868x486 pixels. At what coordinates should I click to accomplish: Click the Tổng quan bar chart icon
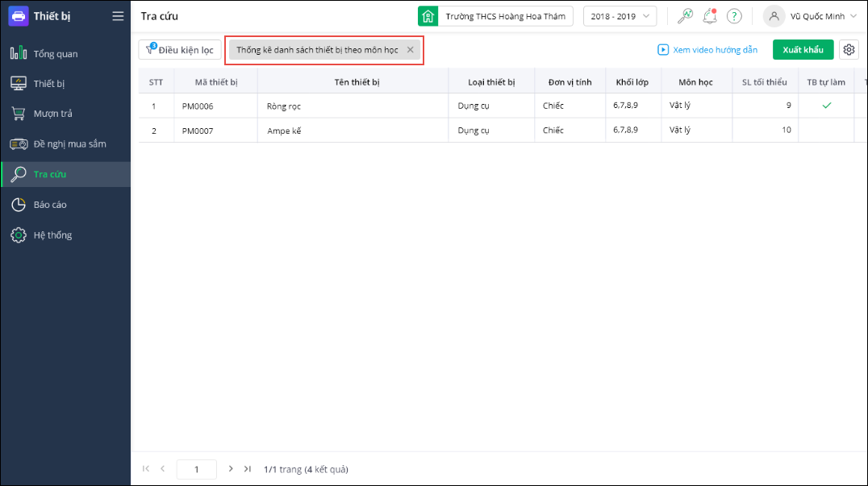[x=19, y=53]
